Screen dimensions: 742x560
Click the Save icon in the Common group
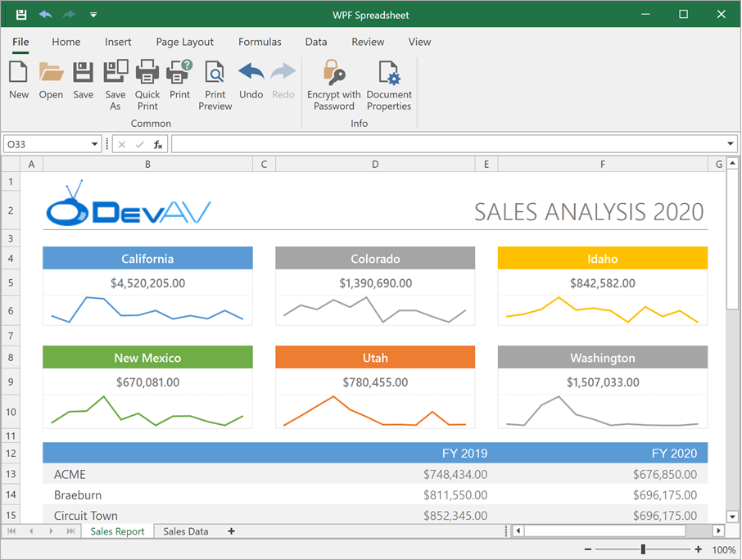83,78
